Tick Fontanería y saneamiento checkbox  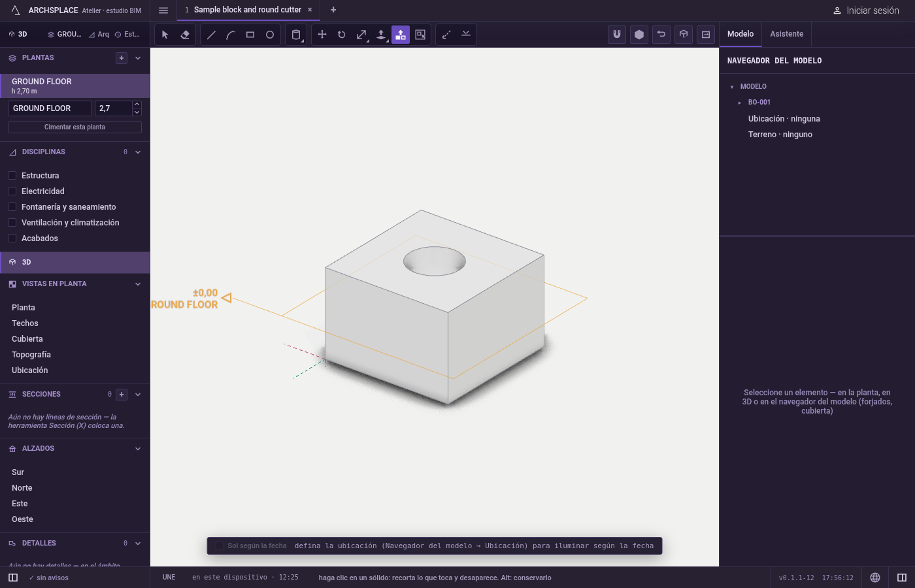click(x=12, y=207)
